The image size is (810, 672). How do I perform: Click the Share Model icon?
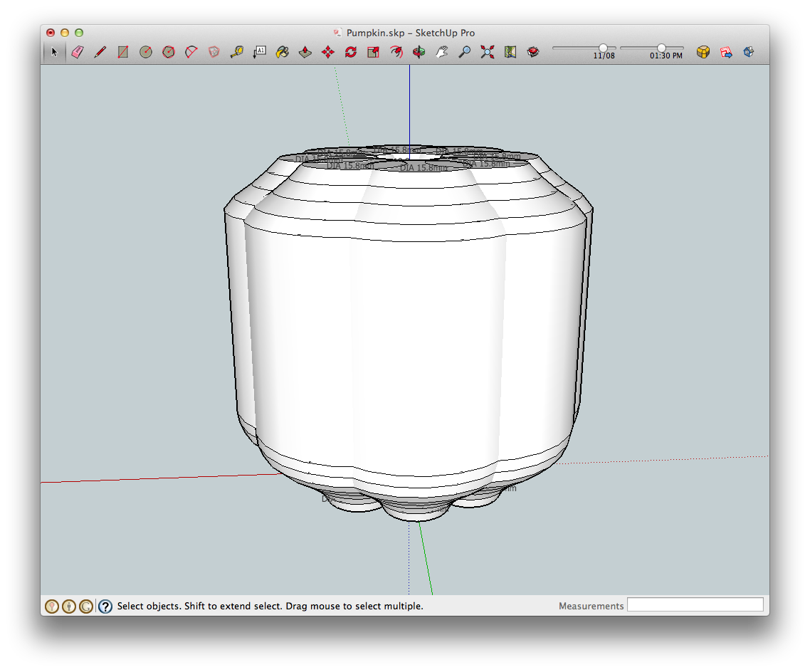(x=725, y=51)
